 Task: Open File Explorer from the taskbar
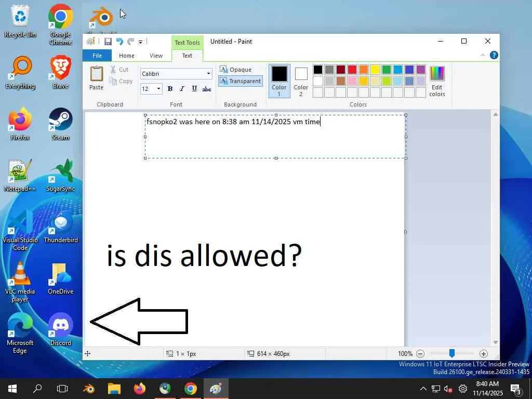coord(114,389)
